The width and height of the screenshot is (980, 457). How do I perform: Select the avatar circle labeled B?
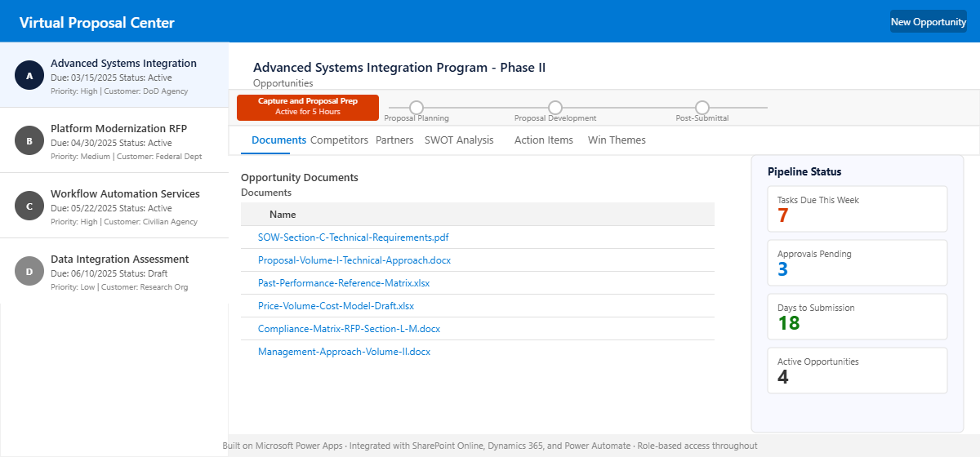pos(29,140)
